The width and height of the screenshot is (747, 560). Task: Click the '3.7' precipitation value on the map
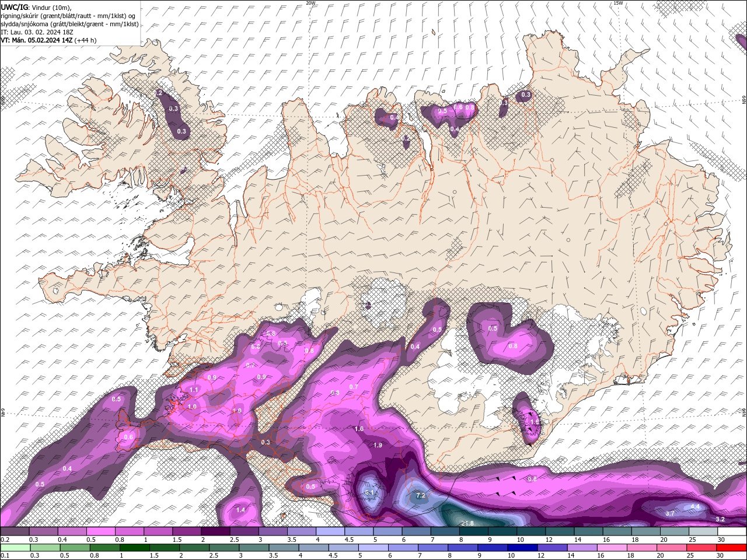click(x=670, y=513)
